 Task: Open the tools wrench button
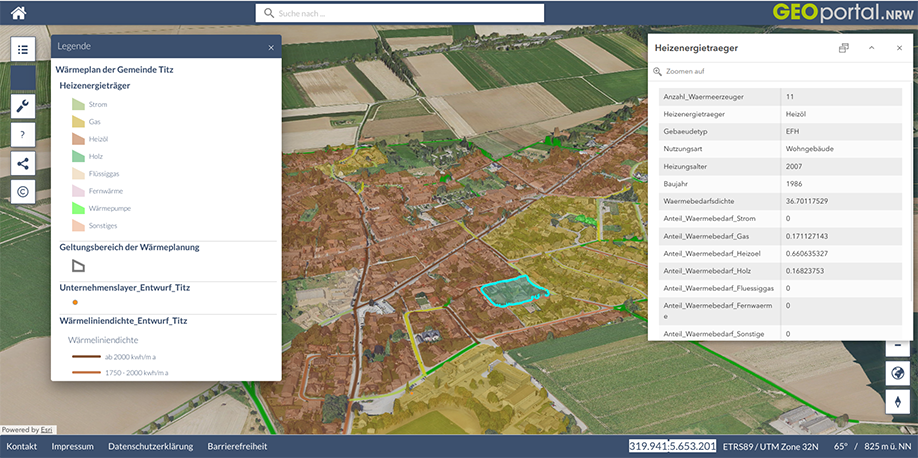23,106
